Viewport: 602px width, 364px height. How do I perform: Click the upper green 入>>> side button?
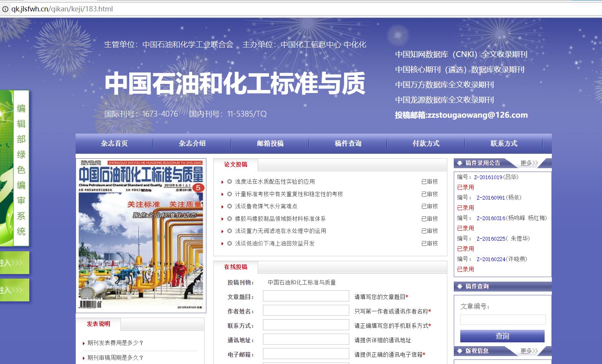coord(14,263)
